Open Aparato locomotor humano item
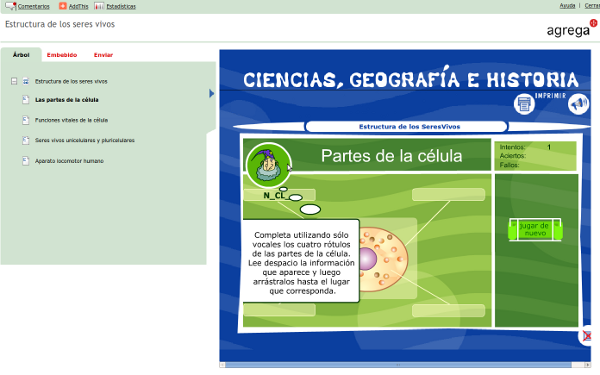Image resolution: width=600 pixels, height=375 pixels. point(69,161)
